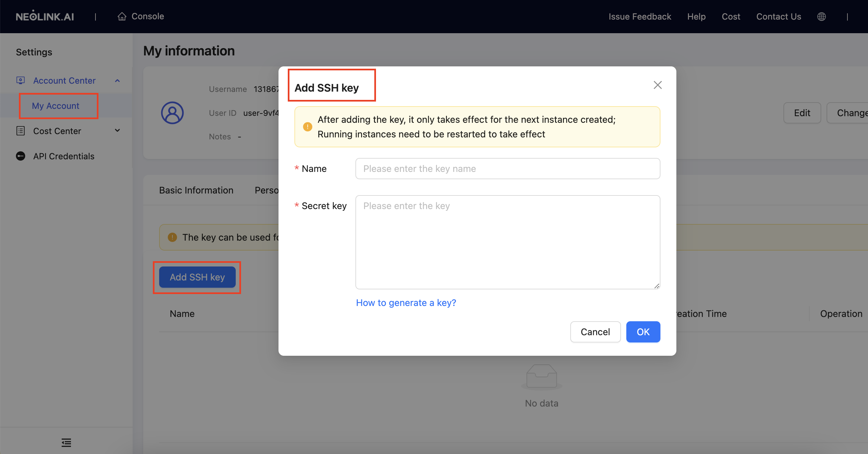This screenshot has height=454, width=868.
Task: Open Issue Feedback in top bar
Action: (640, 17)
